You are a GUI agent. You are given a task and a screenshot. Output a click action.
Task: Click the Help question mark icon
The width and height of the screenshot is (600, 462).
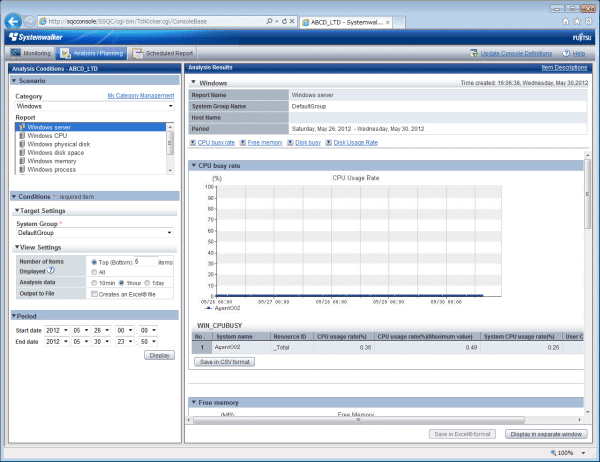tap(566, 53)
